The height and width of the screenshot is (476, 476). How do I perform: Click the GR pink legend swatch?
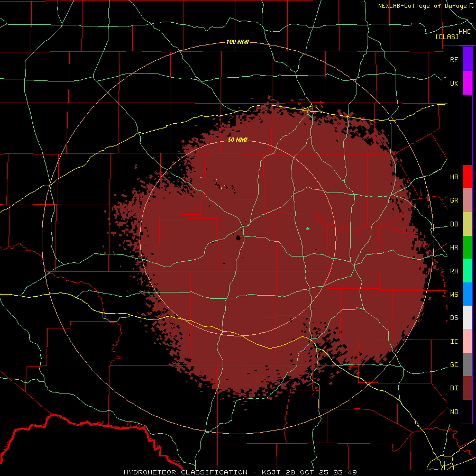[x=467, y=200]
